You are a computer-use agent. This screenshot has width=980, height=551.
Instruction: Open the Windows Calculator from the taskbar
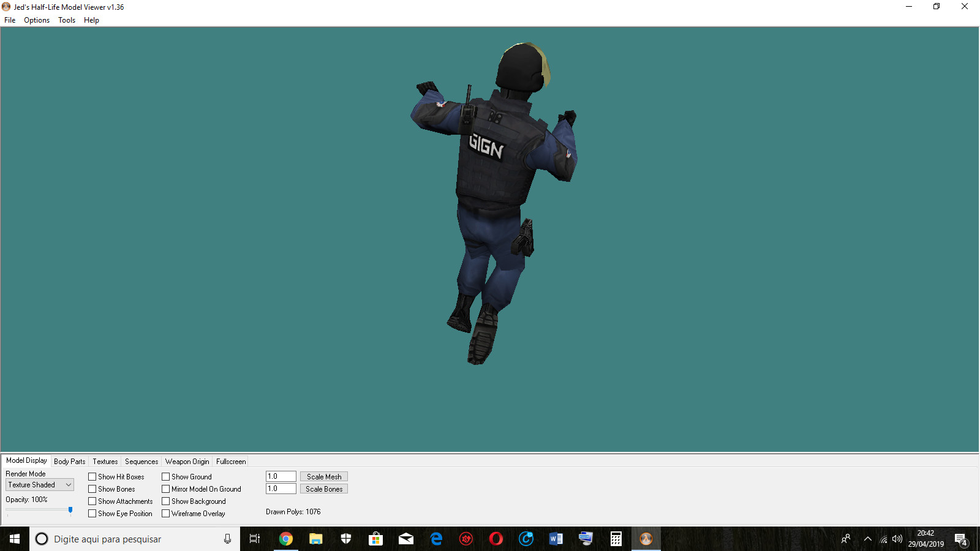point(616,539)
